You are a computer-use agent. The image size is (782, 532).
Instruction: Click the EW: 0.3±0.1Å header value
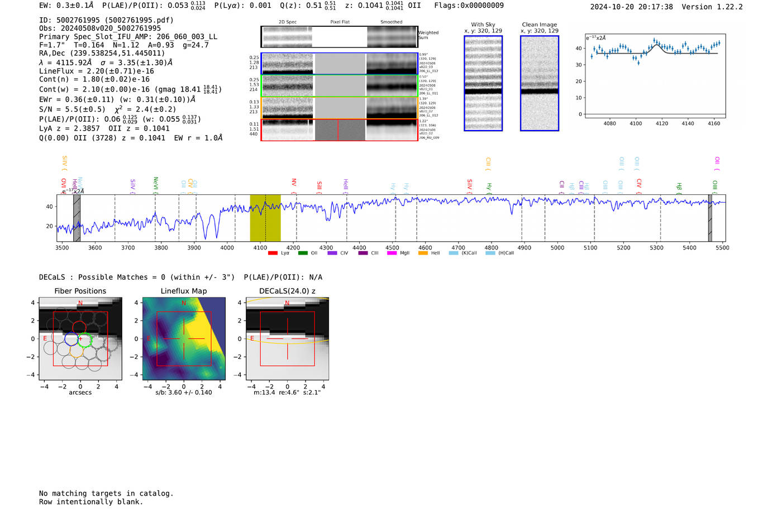click(x=66, y=6)
